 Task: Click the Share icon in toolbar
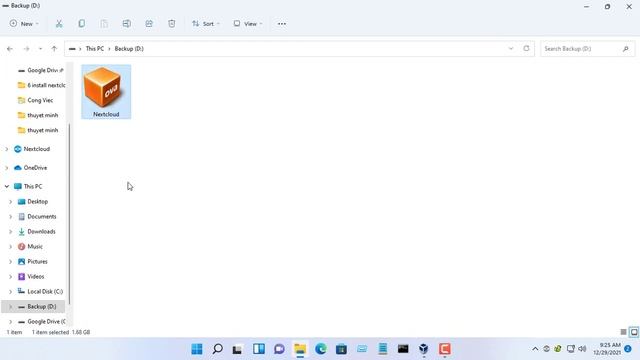(x=149, y=24)
